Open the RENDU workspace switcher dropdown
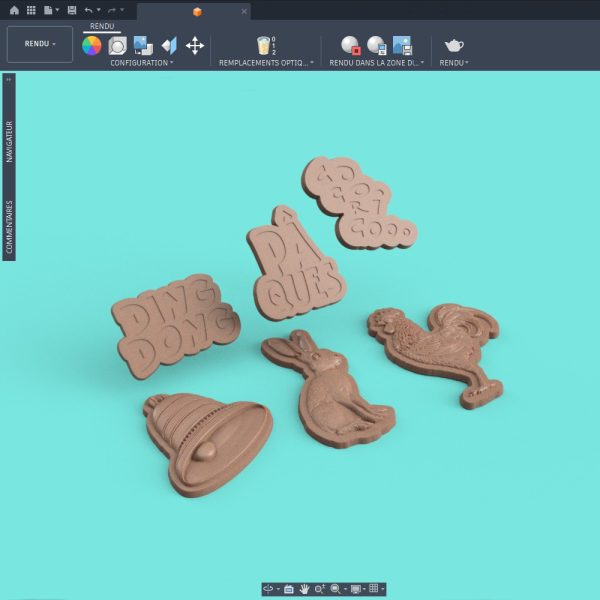The image size is (600, 600). click(x=40, y=44)
